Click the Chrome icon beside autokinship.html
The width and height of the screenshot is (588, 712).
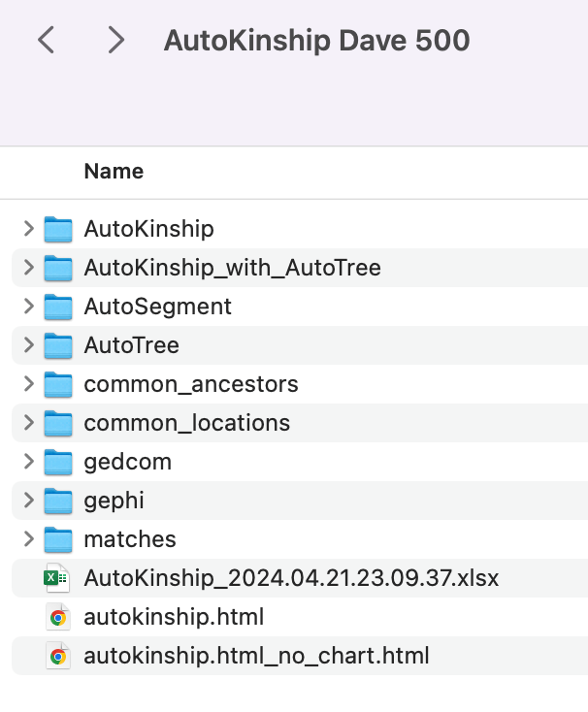point(58,618)
